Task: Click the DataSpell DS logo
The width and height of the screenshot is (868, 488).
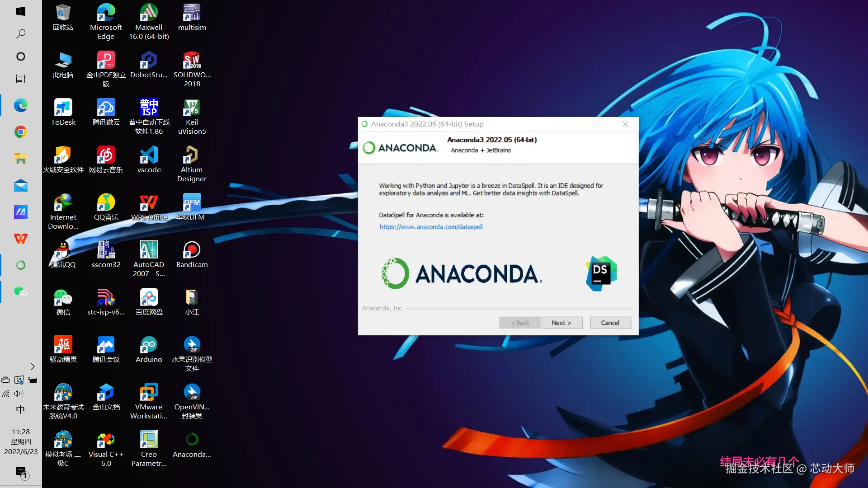Action: click(x=601, y=273)
